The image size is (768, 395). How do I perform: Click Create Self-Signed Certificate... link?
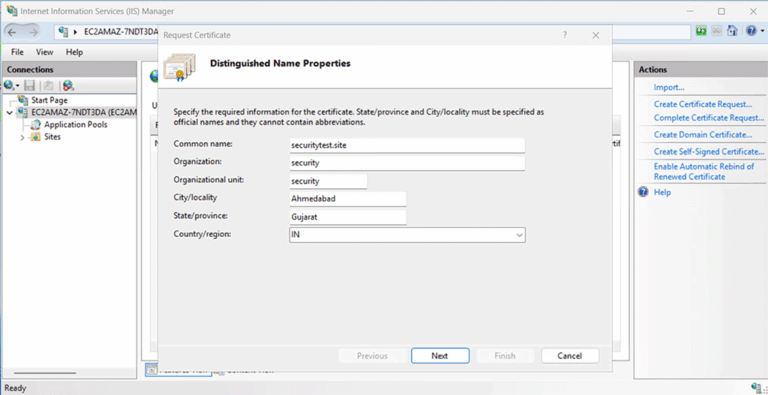[709, 151]
